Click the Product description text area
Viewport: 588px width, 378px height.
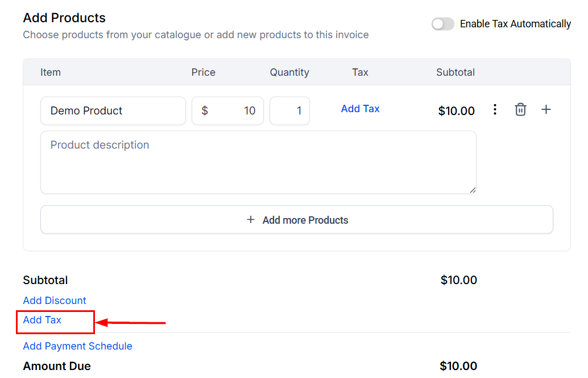[x=258, y=162]
